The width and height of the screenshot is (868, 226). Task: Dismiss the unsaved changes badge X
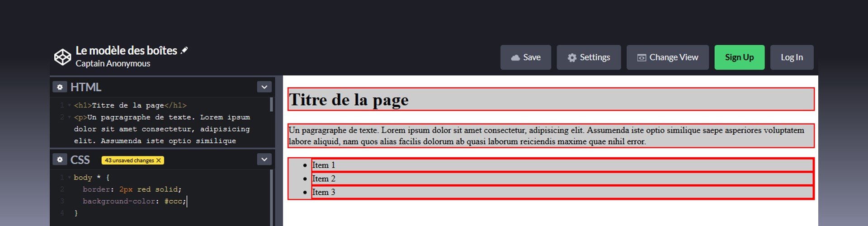159,160
